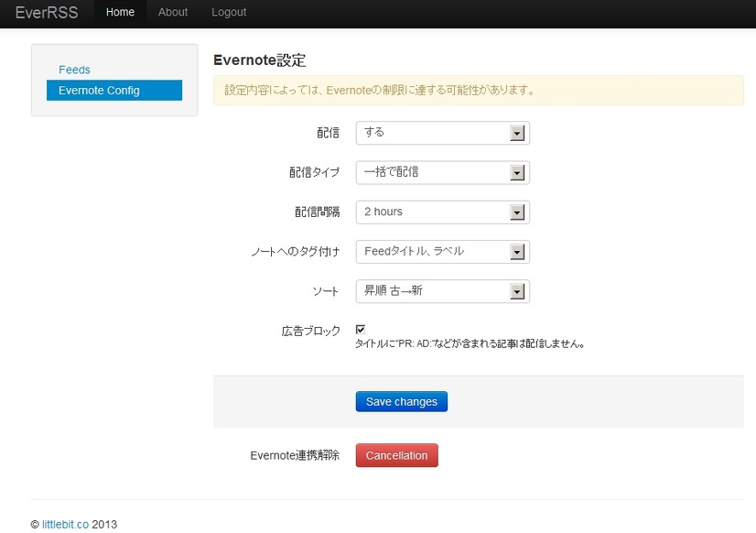
Task: Click Logout in the top bar
Action: [x=229, y=12]
